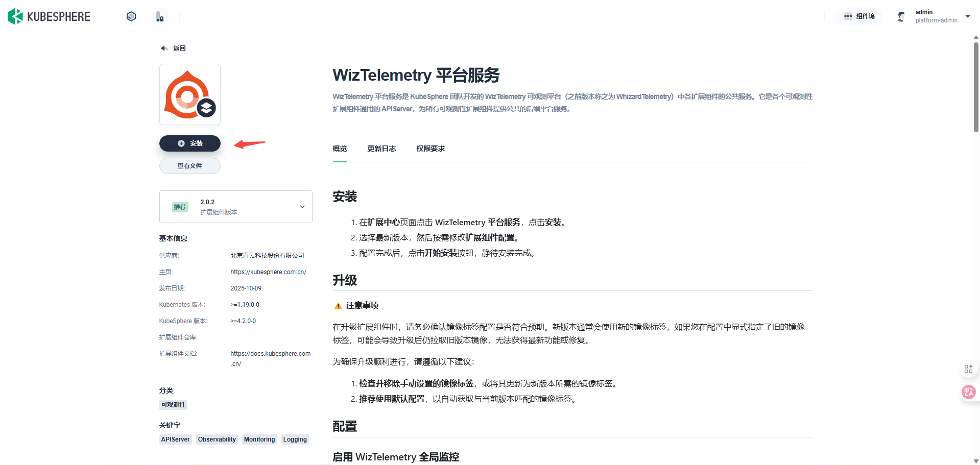Image resolution: width=980 pixels, height=465 pixels.
Task: Click the 分类 label
Action: pyautogui.click(x=166, y=390)
